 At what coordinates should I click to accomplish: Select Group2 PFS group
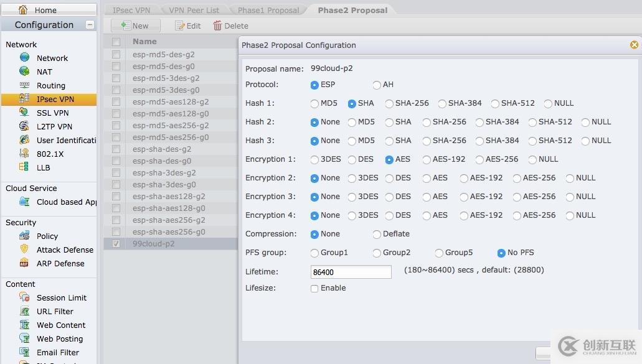377,253
